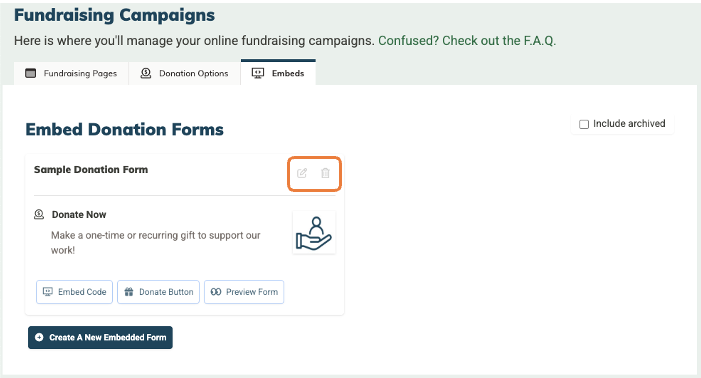Screen dimensions: 701x378
Task: Click the hand-with-person donation image
Action: [x=314, y=233]
